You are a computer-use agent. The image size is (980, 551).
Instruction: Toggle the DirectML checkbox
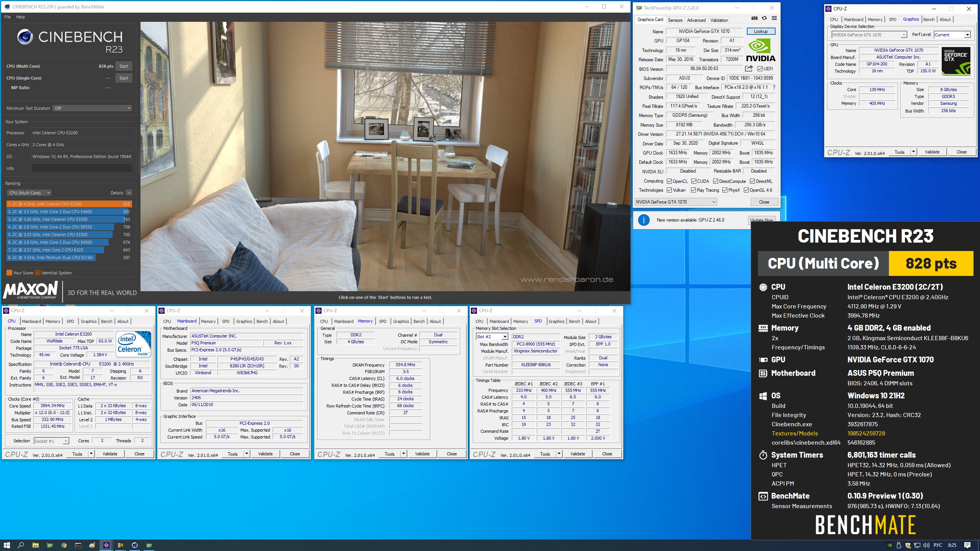(x=752, y=181)
